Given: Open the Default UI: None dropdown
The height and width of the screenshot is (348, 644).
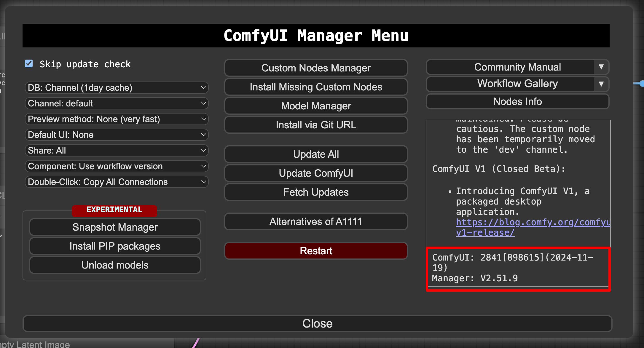Looking at the screenshot, I should point(117,135).
